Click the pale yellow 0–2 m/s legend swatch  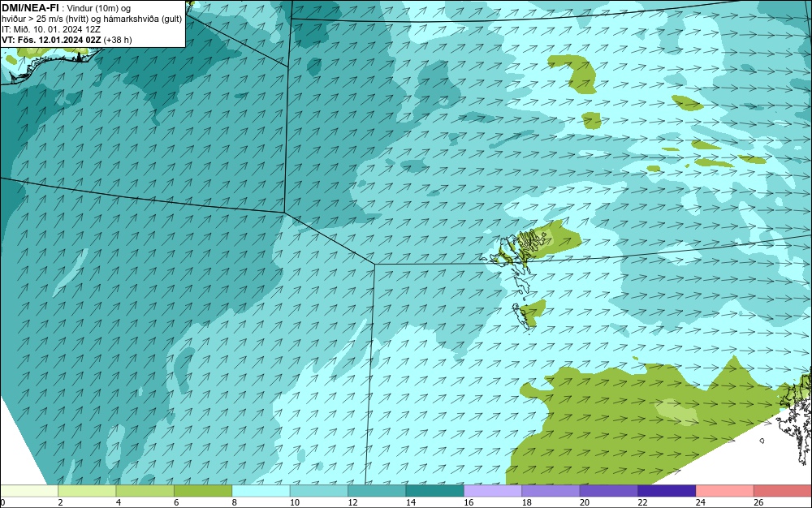[x=29, y=490]
